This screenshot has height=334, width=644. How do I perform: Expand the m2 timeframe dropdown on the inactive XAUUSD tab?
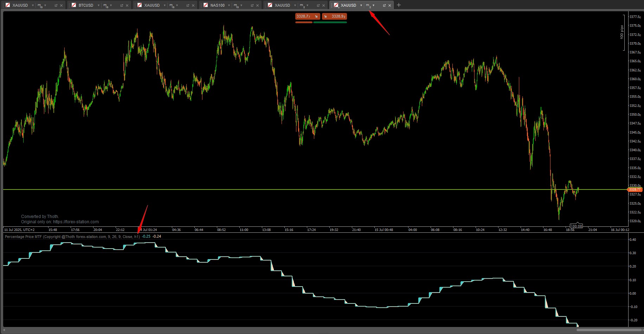(x=307, y=5)
